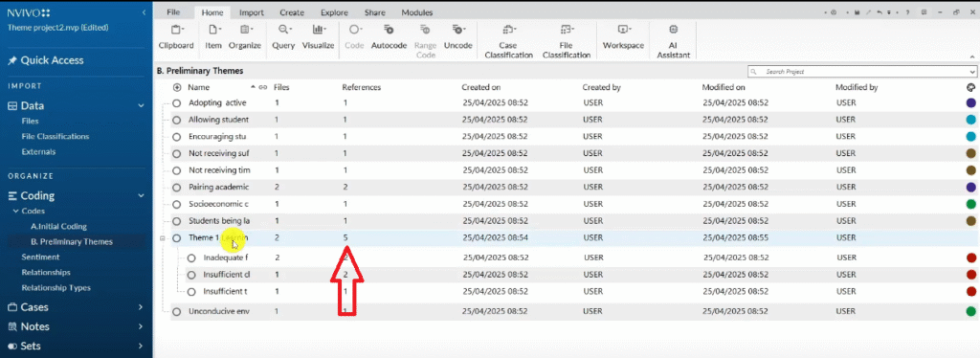The height and width of the screenshot is (358, 980).
Task: Sort by the Modified on column header
Action: [724, 87]
